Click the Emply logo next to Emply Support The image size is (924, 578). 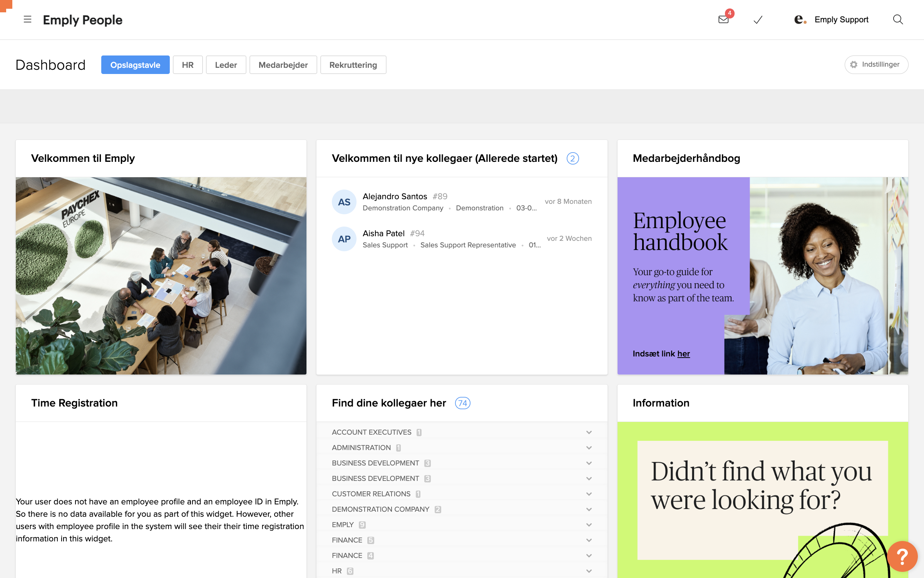[800, 20]
